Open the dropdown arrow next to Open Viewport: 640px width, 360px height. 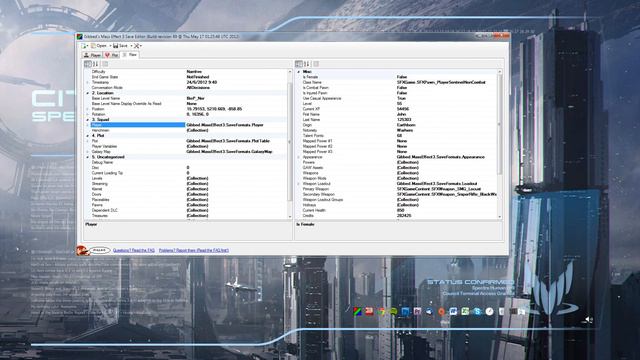coord(110,46)
